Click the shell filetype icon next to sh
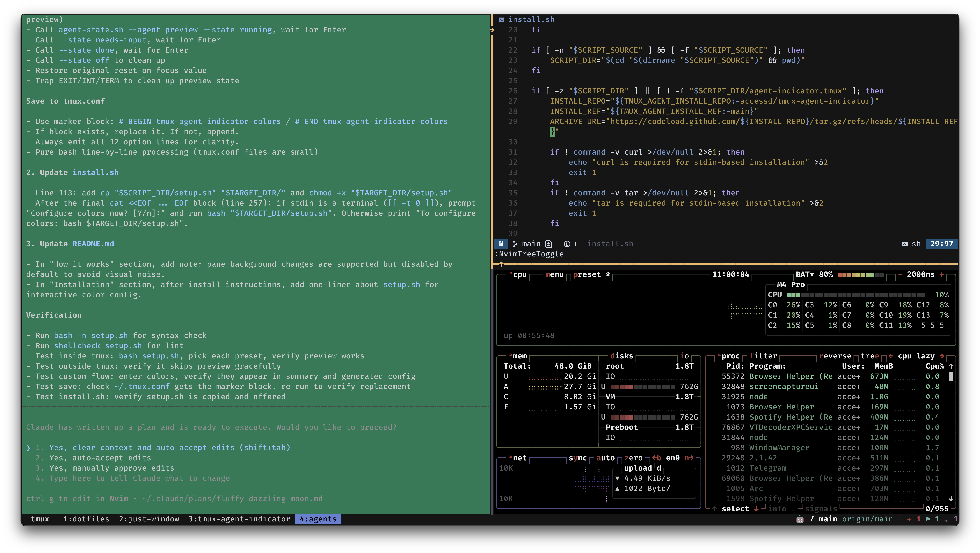 point(905,244)
